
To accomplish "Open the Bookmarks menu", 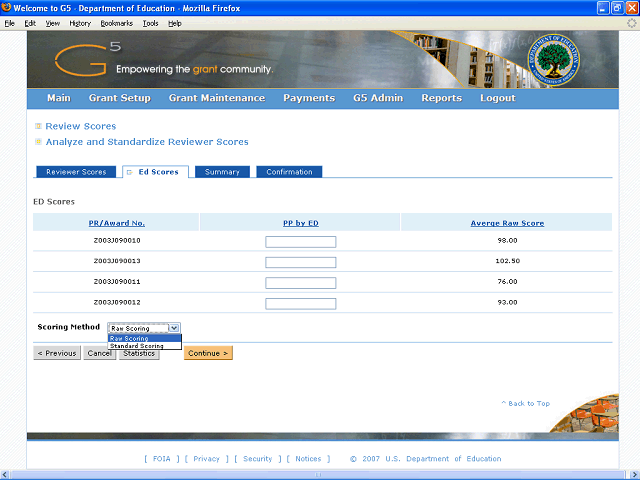I will click(x=117, y=23).
